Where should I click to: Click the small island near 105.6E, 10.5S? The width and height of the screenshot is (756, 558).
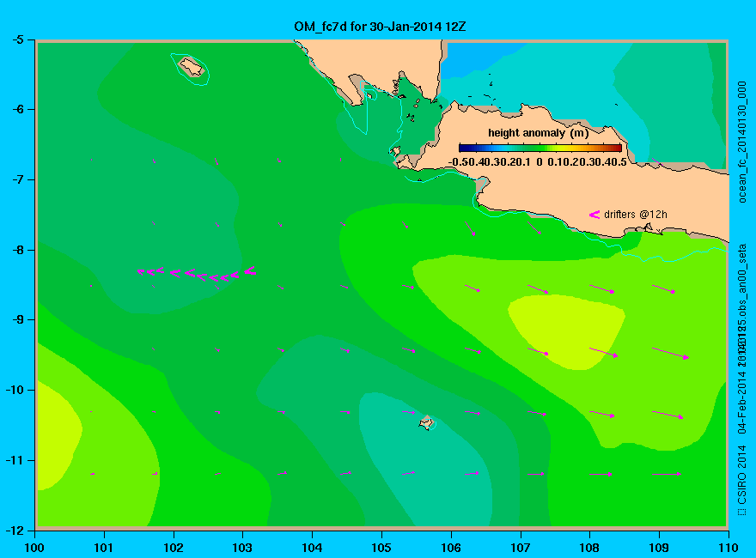tap(426, 422)
